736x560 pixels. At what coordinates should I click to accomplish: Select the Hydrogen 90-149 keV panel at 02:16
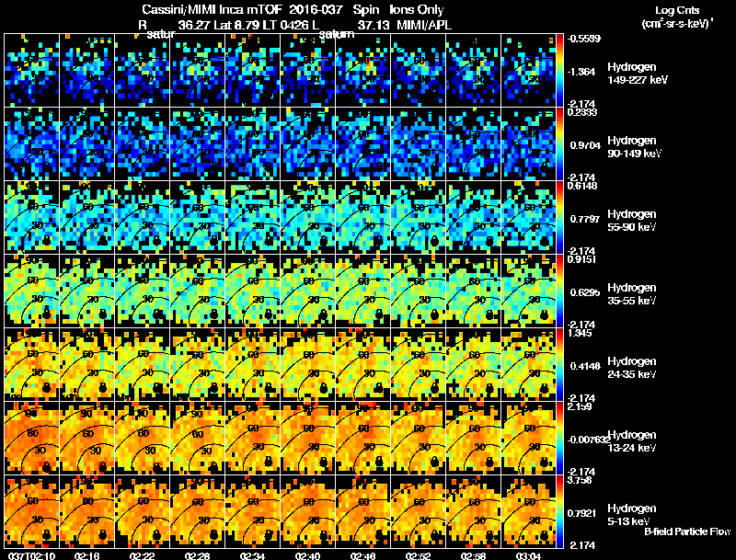[x=86, y=144]
